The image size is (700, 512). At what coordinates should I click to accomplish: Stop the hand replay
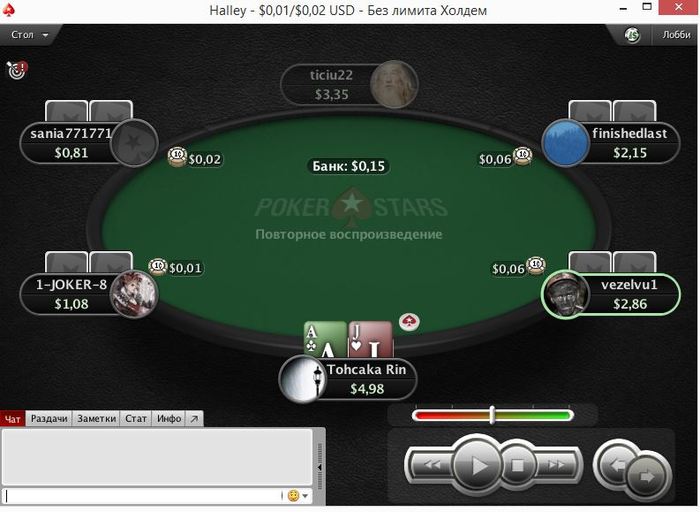(517, 466)
